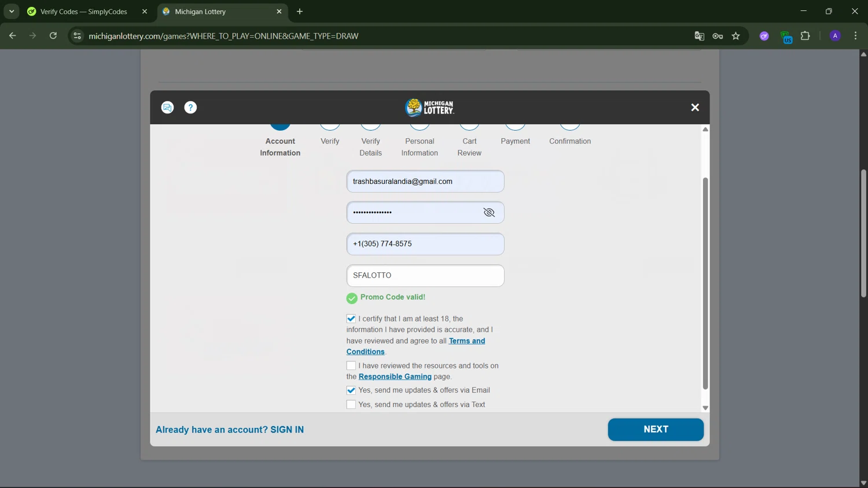This screenshot has height=488, width=868.
Task: Toggle password visibility eye icon
Action: tap(489, 213)
